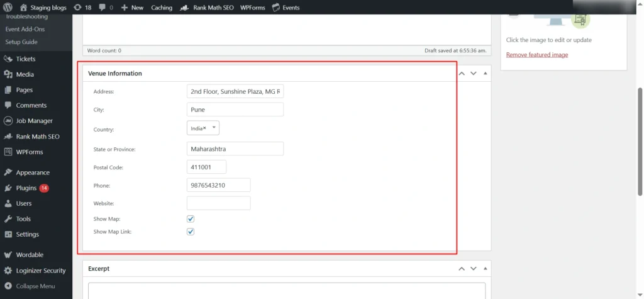The width and height of the screenshot is (644, 299).
Task: Open the Wordable sidebar icon
Action: pos(8,254)
